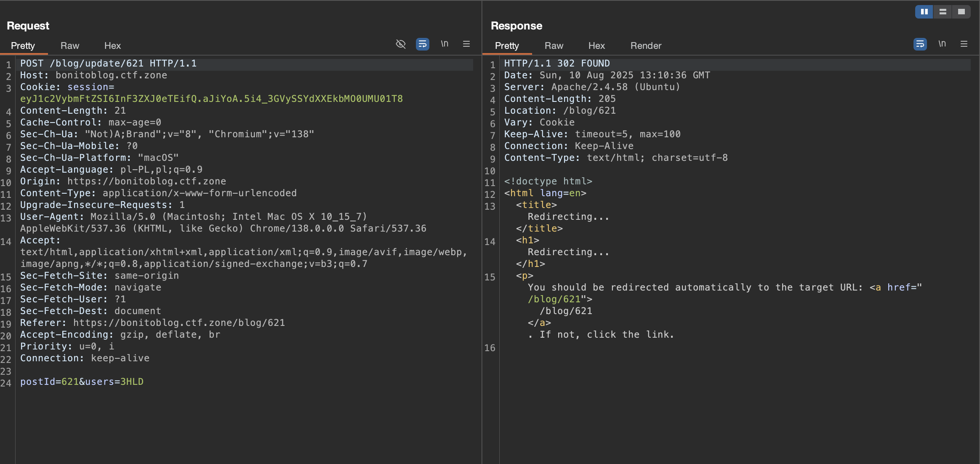This screenshot has width=980, height=464.
Task: Switch to side-by-side layout view
Action: [x=924, y=12]
